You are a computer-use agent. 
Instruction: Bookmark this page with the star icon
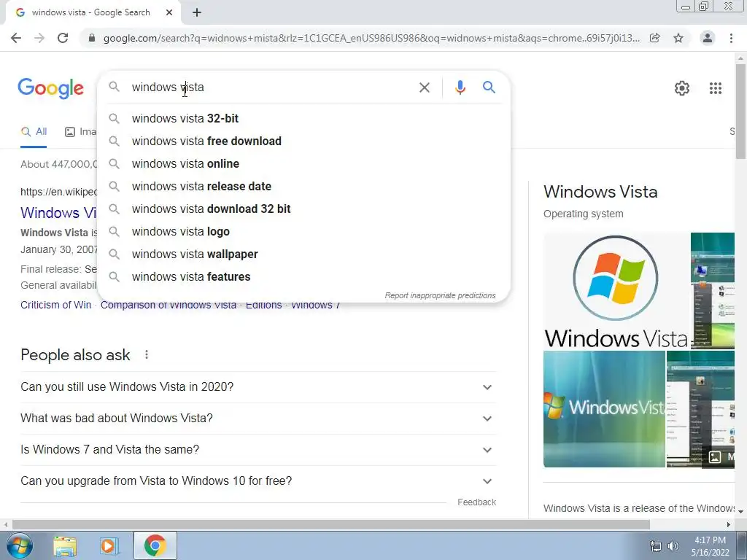[678, 38]
